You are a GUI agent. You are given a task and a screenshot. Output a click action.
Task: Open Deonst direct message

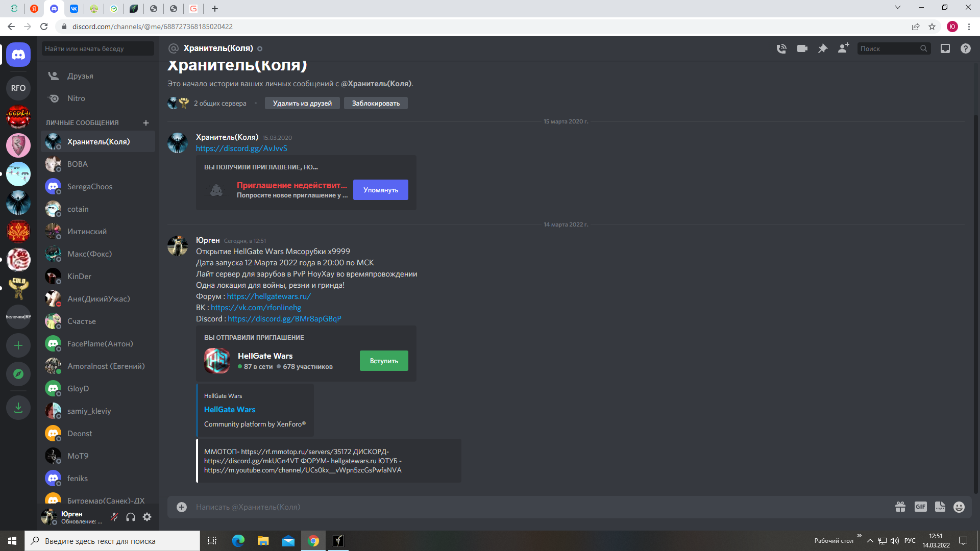pyautogui.click(x=98, y=434)
